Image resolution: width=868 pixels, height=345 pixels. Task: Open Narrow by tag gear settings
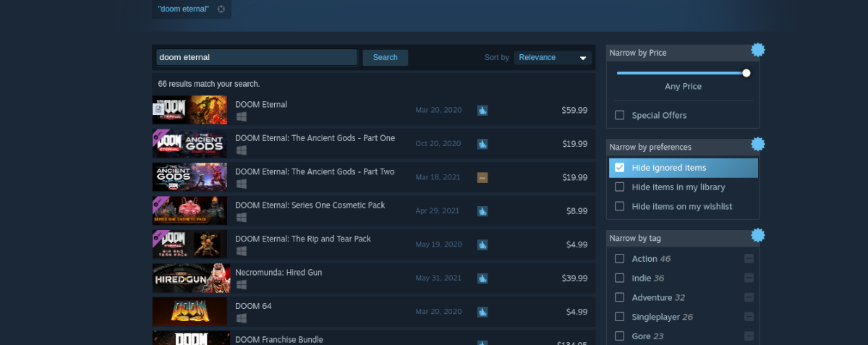click(x=757, y=235)
